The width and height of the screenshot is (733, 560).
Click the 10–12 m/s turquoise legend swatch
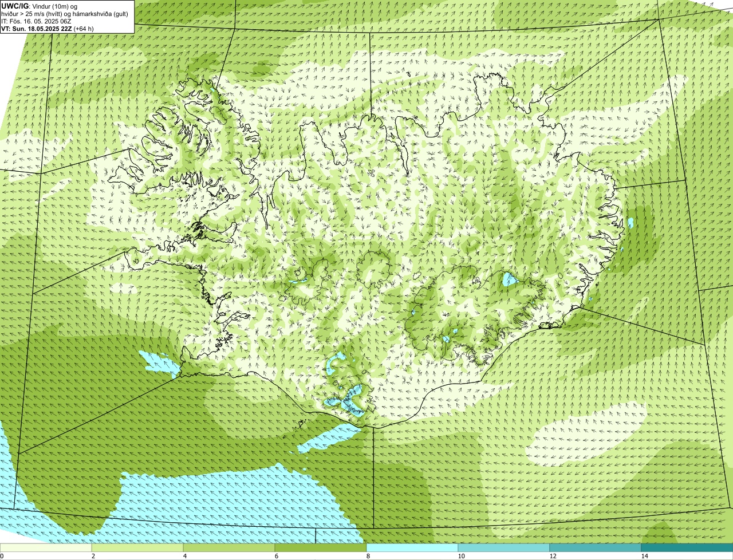[x=504, y=547]
